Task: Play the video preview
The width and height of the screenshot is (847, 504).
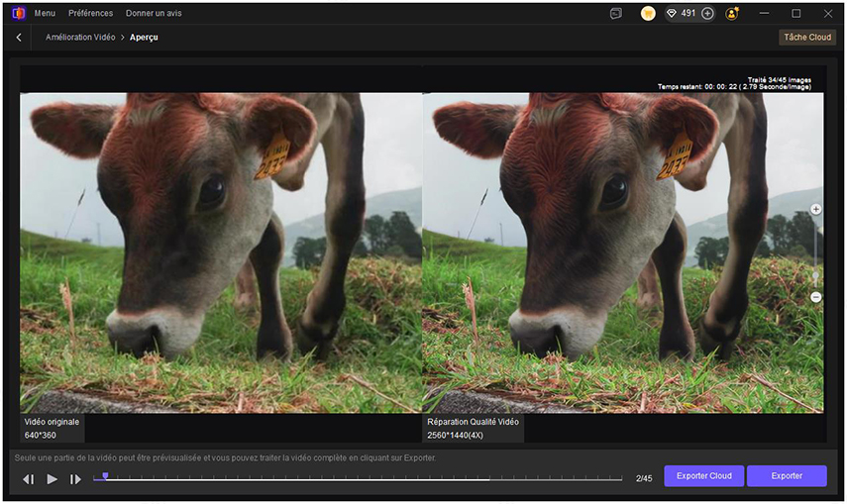Action: pyautogui.click(x=52, y=478)
